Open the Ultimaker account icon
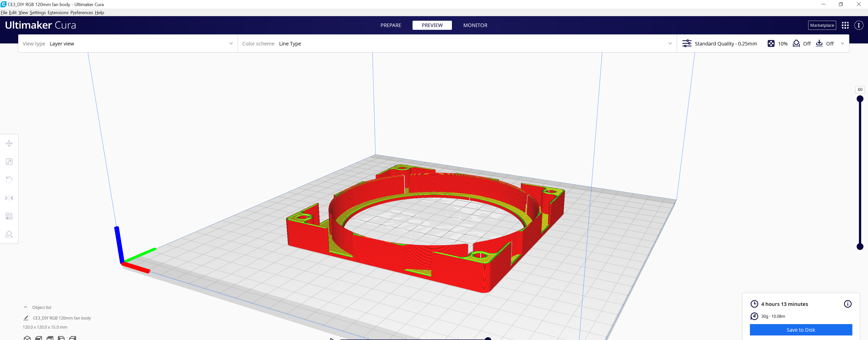The height and width of the screenshot is (340, 868). click(x=859, y=25)
